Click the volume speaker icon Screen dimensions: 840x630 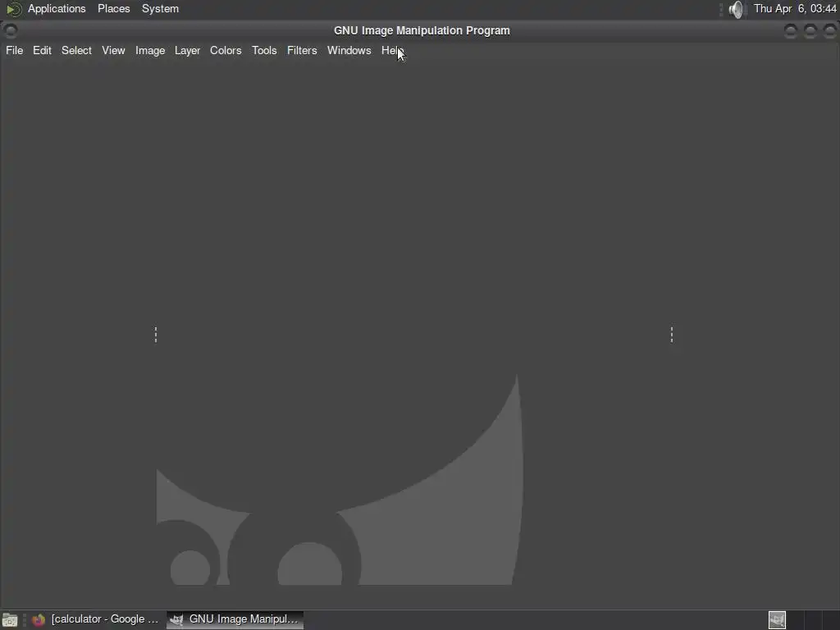pyautogui.click(x=737, y=9)
